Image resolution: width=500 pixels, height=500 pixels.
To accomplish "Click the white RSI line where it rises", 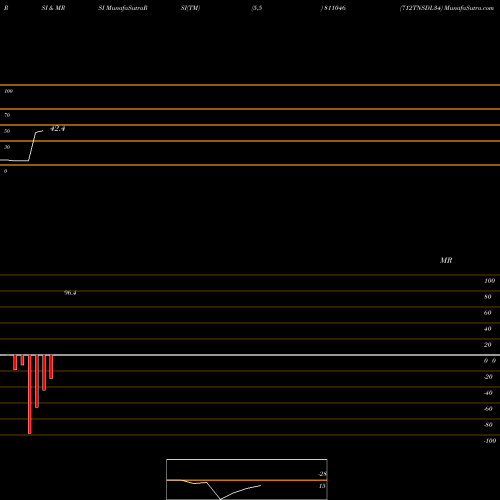I will [32, 146].
